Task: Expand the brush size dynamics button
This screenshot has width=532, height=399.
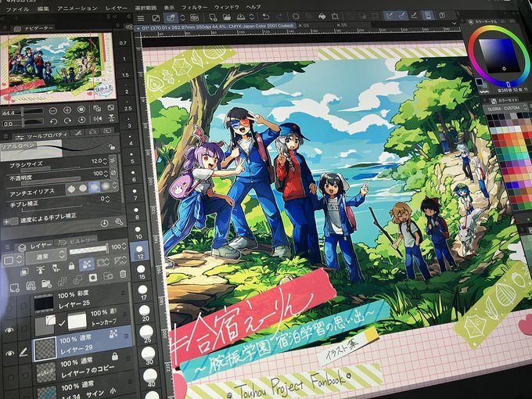Action: click(113, 160)
